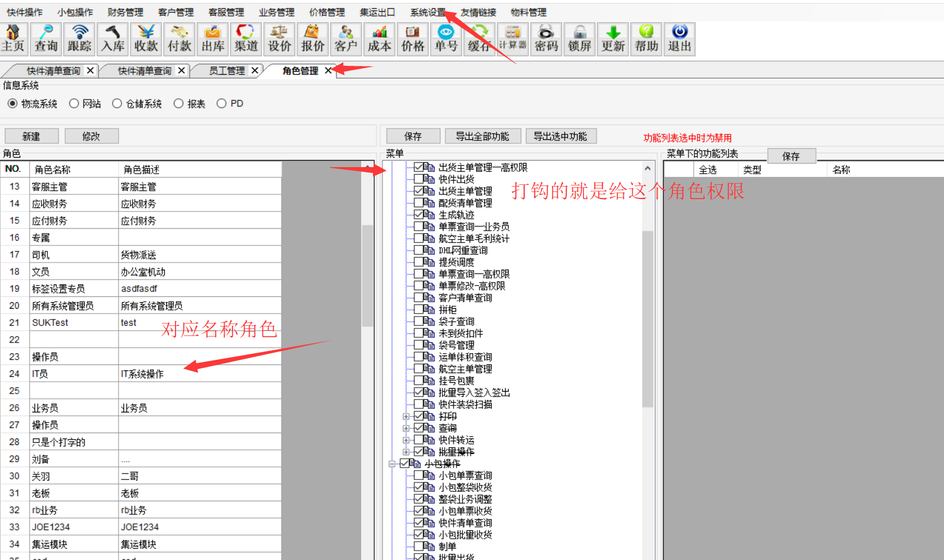Uncheck the 生成轨迹 menu checkbox

(419, 215)
